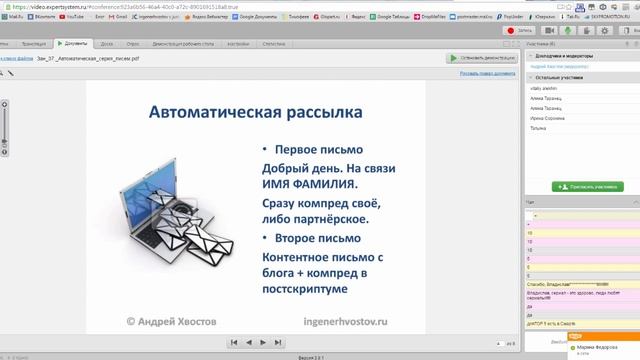Advance to the next slide
This screenshot has height=360, width=640.
tap(263, 342)
